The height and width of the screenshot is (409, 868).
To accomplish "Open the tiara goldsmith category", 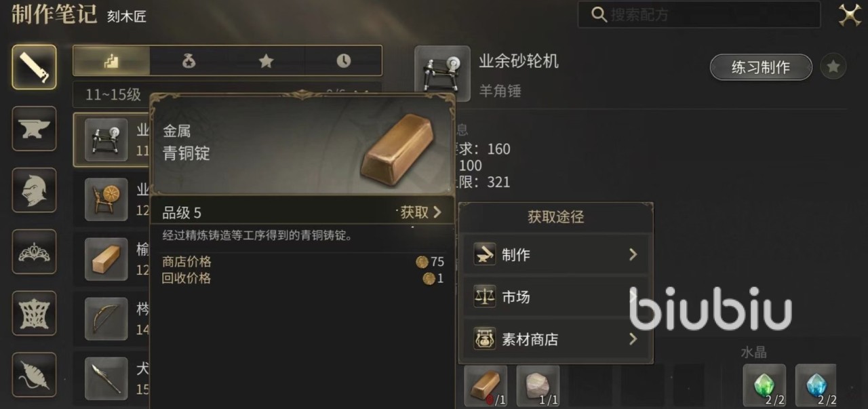I will point(34,252).
